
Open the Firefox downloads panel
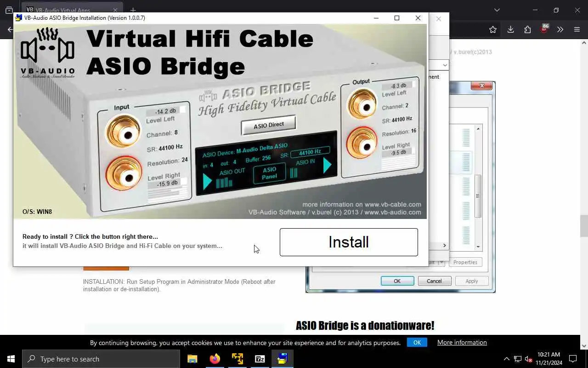pyautogui.click(x=510, y=29)
